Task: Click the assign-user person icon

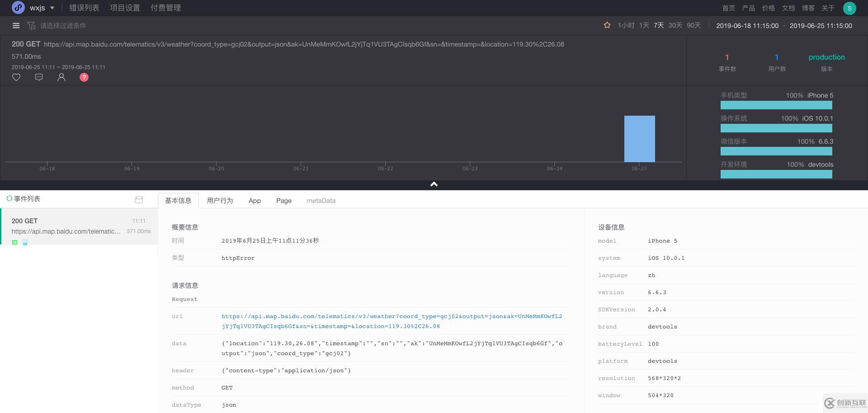Action: point(61,77)
